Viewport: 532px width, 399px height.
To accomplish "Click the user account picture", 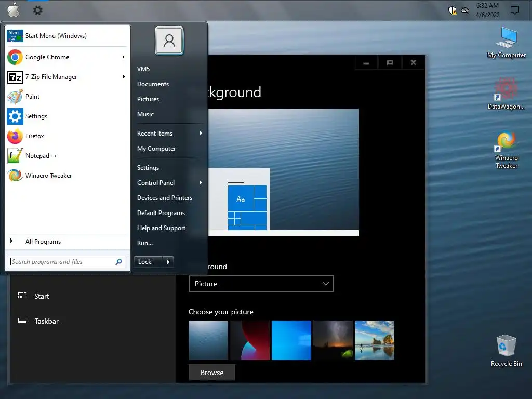I will click(169, 41).
